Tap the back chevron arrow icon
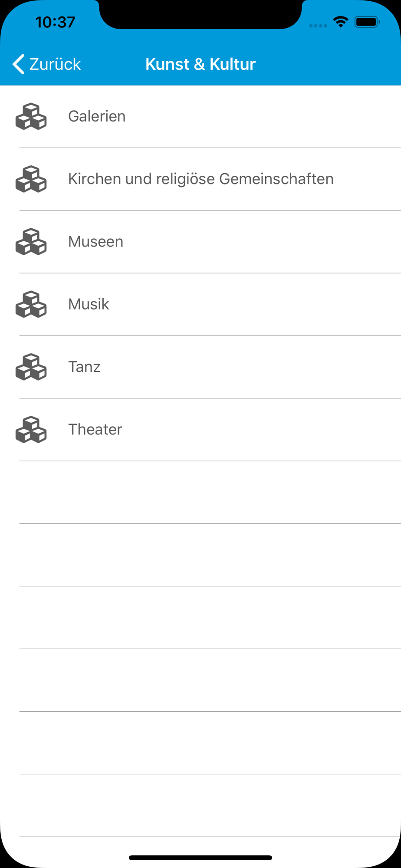This screenshot has height=868, width=401. 18,64
